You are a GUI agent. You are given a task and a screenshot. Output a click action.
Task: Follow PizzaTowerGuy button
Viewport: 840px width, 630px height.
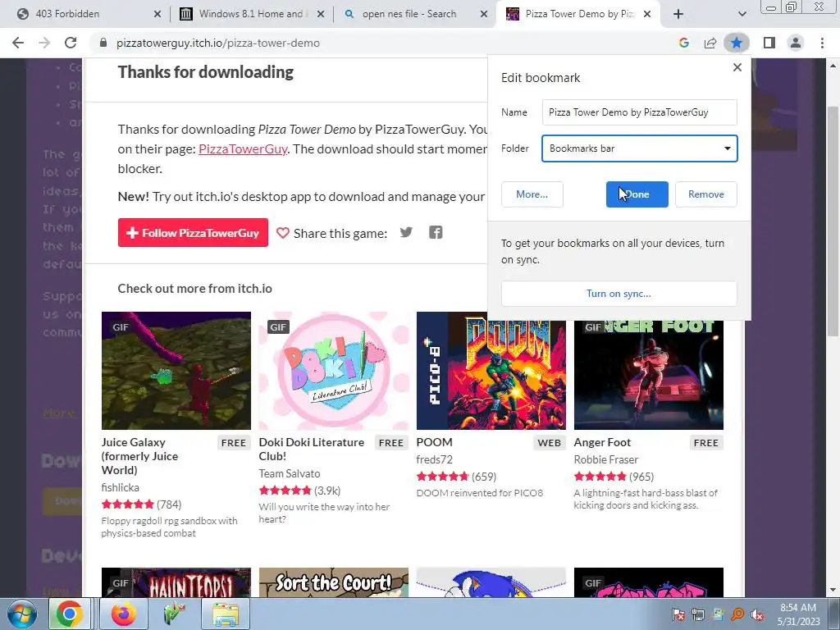[193, 232]
